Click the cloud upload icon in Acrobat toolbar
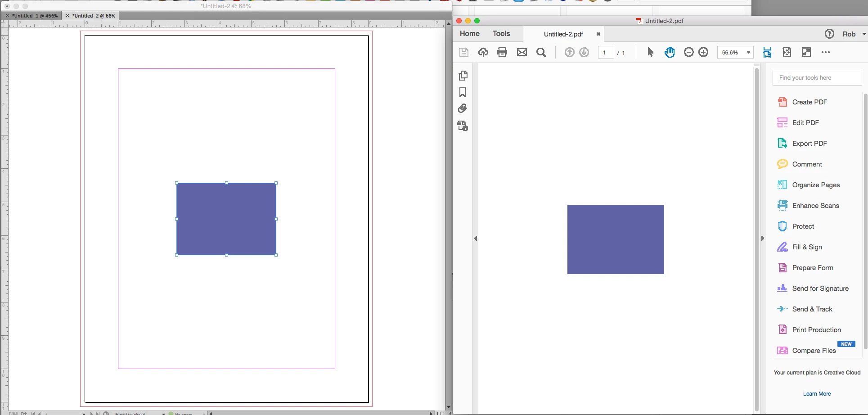This screenshot has height=415, width=868. click(483, 52)
